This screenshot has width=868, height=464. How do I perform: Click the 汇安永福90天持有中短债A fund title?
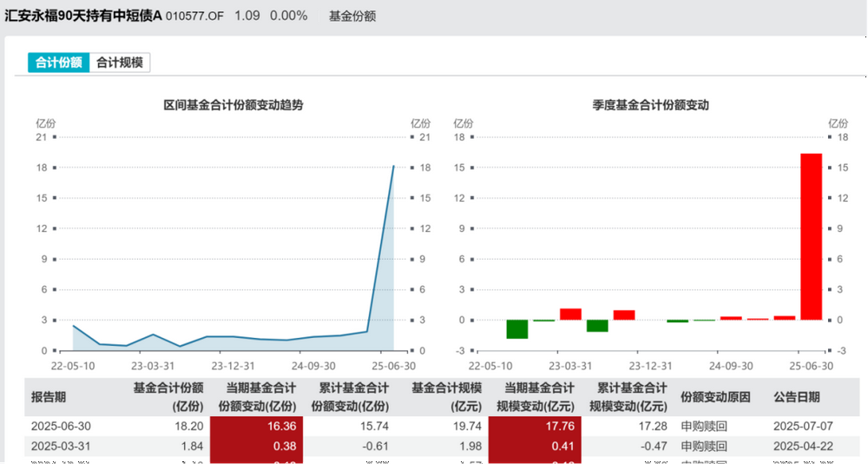tap(83, 17)
